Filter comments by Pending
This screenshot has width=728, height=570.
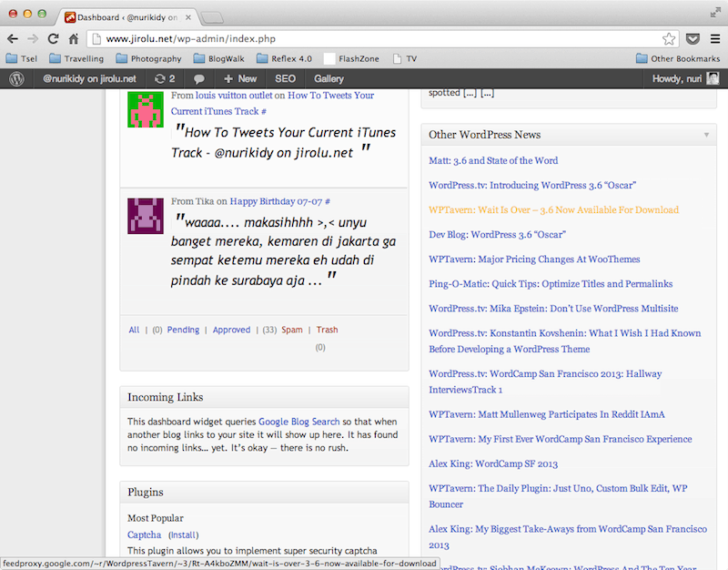pyautogui.click(x=183, y=330)
